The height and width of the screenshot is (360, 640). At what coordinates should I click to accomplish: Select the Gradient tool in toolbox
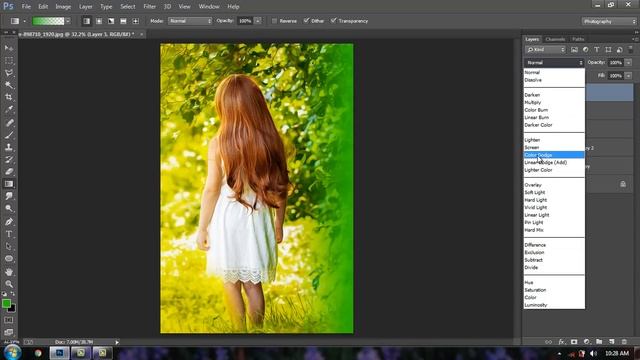coord(9,184)
